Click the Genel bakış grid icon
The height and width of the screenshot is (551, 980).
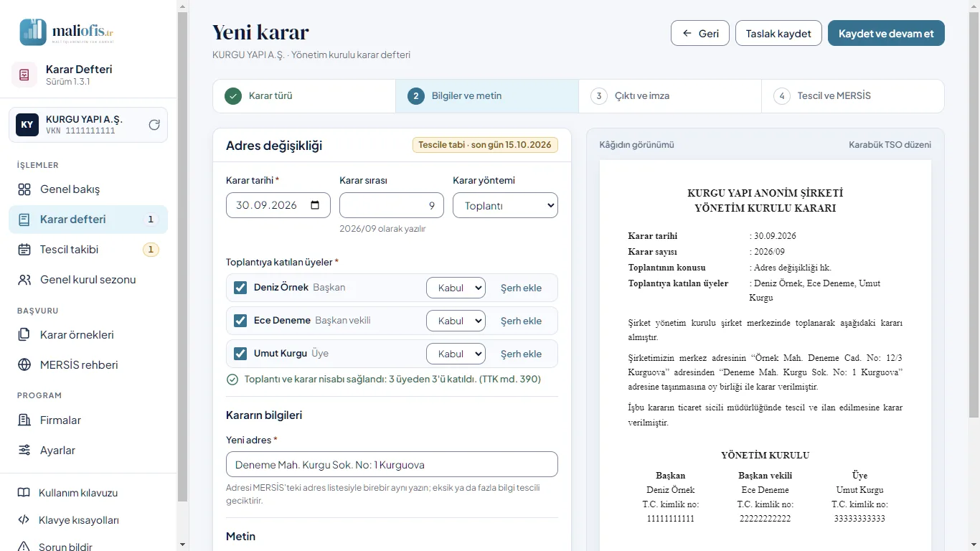point(24,189)
